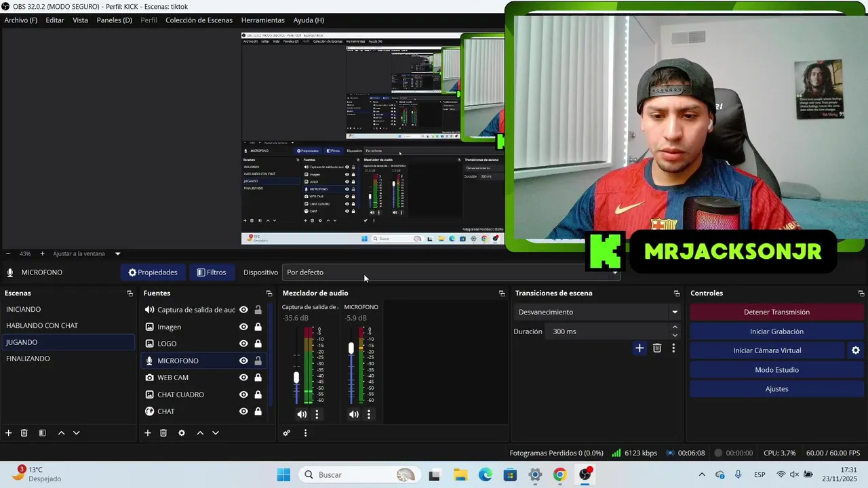This screenshot has height=488, width=868.
Task: Unlock the Imagen source
Action: click(x=258, y=327)
